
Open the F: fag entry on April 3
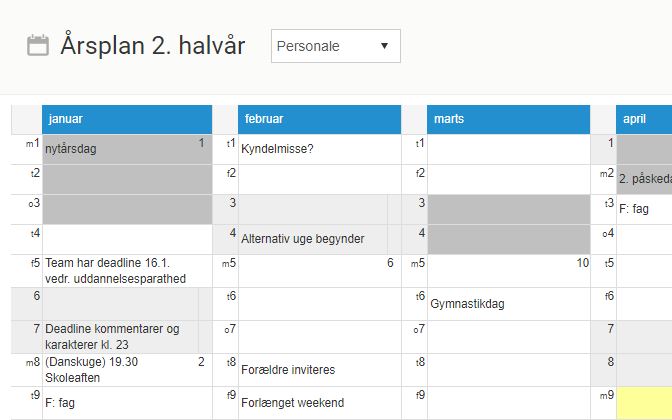pos(634,209)
